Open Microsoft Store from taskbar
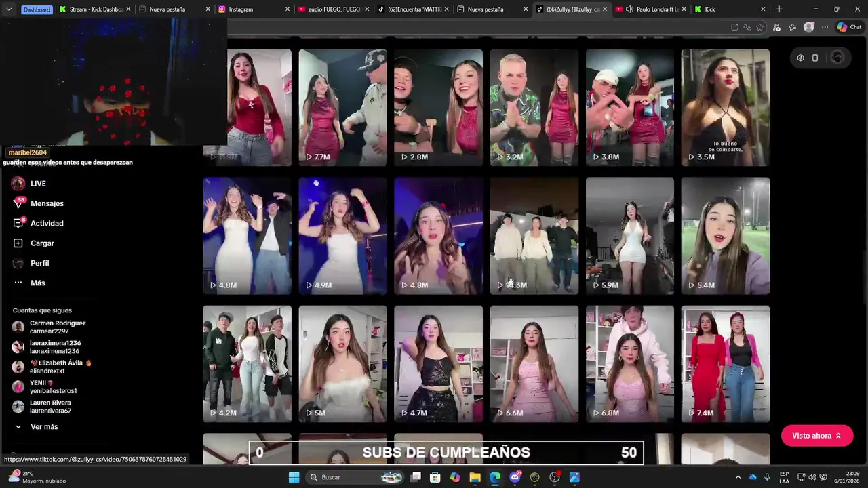The width and height of the screenshot is (868, 488). [435, 477]
